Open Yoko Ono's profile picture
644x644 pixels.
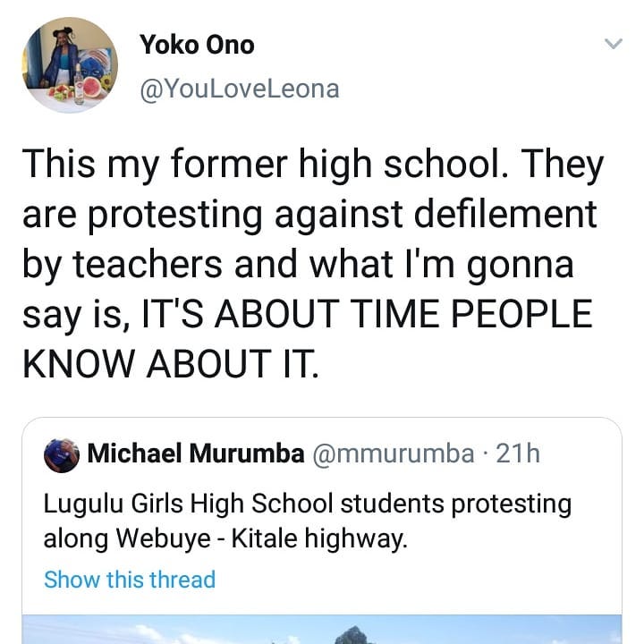[70, 65]
